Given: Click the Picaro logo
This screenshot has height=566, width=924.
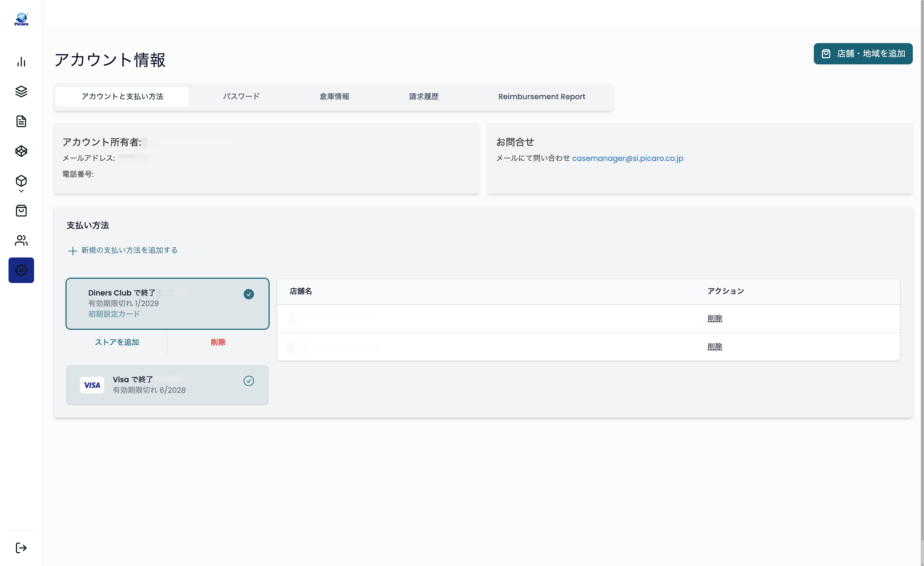Looking at the screenshot, I should tap(21, 19).
